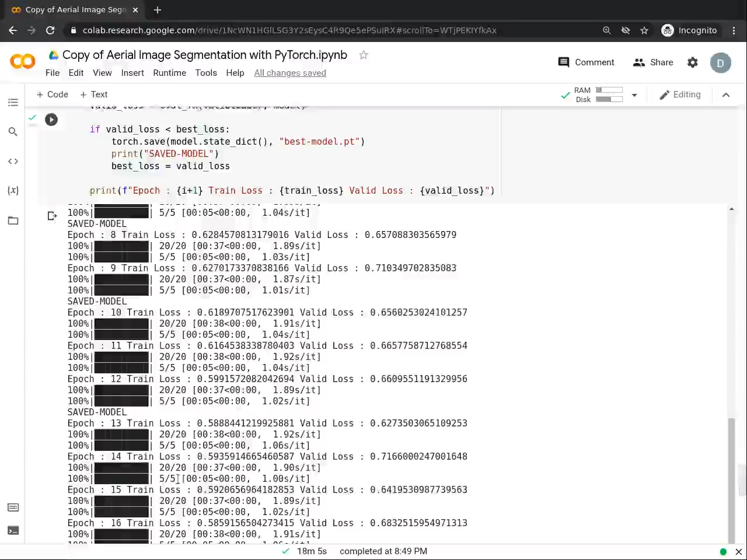Click the eye-slash tracking protection icon
The image size is (747, 560).
pyautogui.click(x=626, y=30)
